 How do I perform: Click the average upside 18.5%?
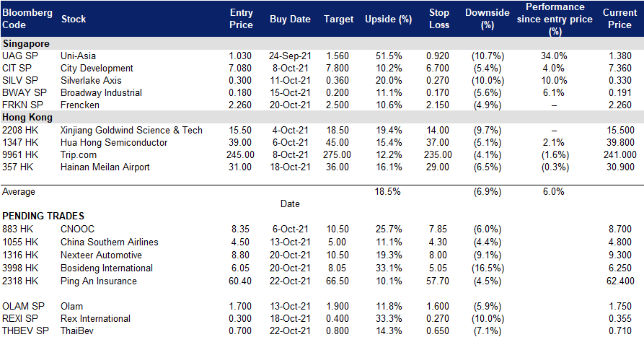click(387, 191)
